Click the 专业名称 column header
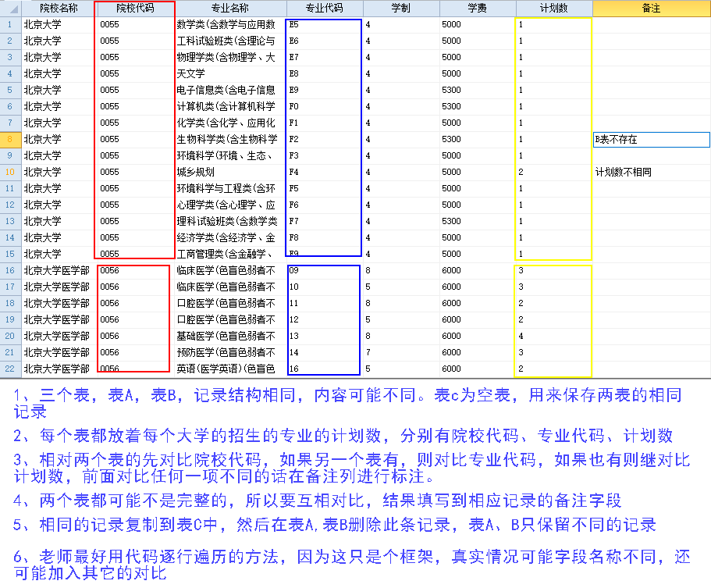Screen dimensions: 711x588 click(x=230, y=8)
